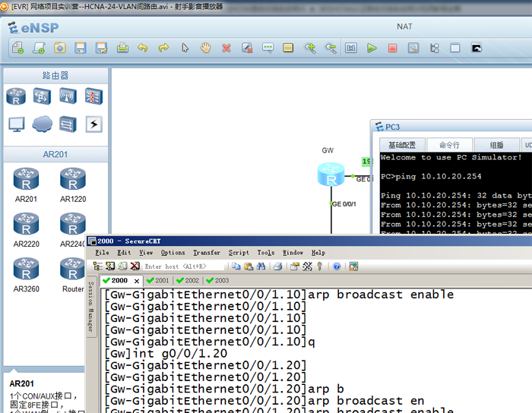Click the SecureCRT help question mark icon
The image size is (532, 413).
pos(337,266)
